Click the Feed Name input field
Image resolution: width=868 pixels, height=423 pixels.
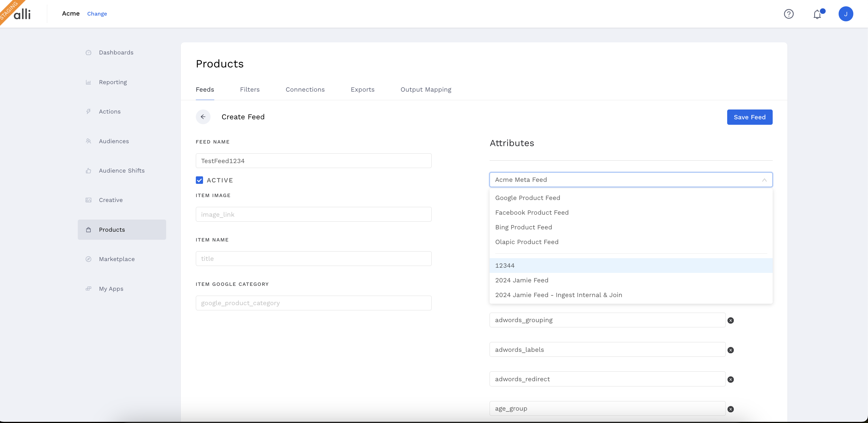click(x=313, y=161)
